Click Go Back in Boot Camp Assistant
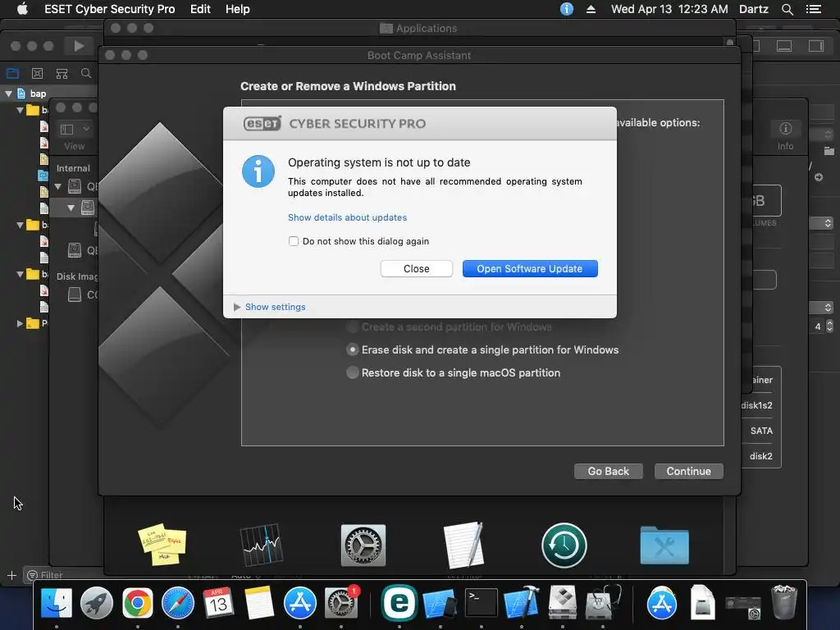This screenshot has height=630, width=840. 609,471
